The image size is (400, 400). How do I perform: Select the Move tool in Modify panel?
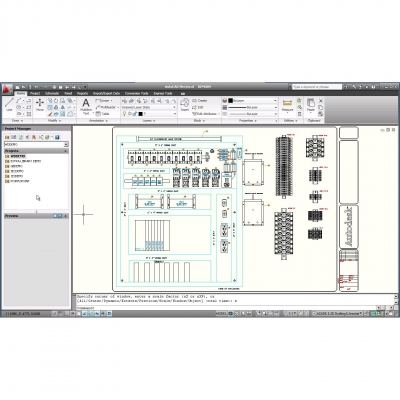tap(40, 105)
